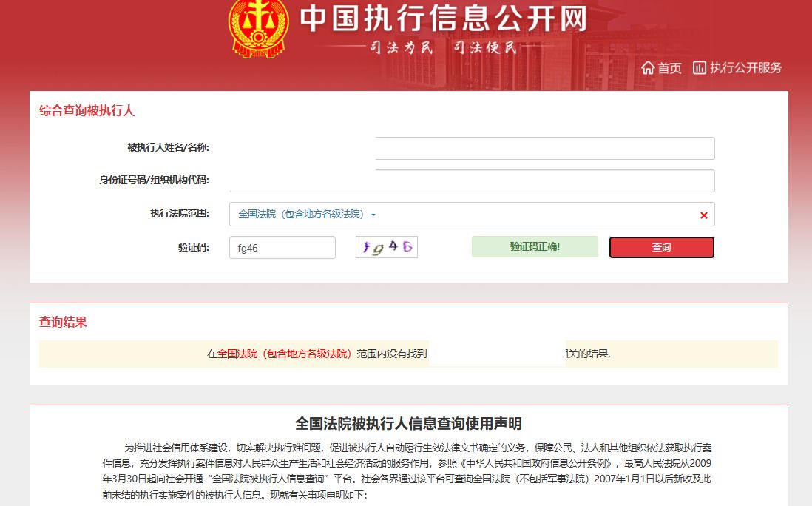The height and width of the screenshot is (506, 812).
Task: Click the green 验证码正确! message
Action: point(535,247)
